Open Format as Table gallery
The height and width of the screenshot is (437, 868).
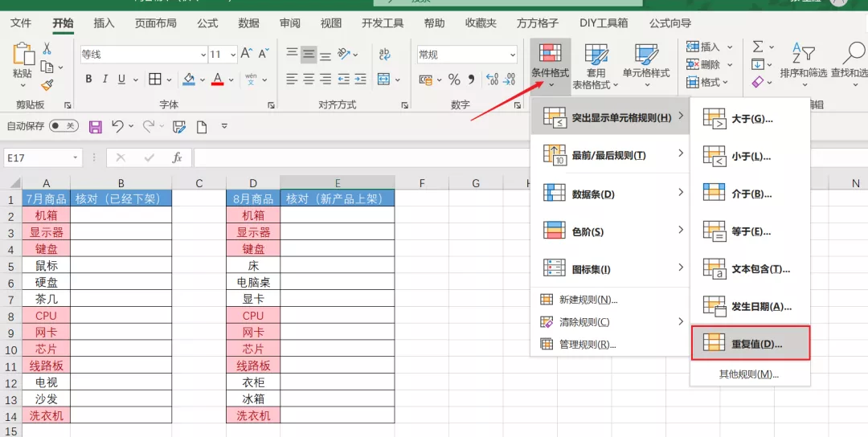(596, 67)
